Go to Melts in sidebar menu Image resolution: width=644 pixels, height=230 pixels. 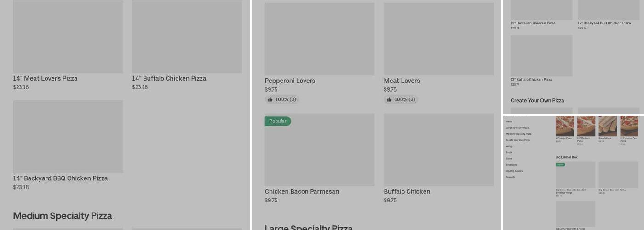click(x=509, y=122)
